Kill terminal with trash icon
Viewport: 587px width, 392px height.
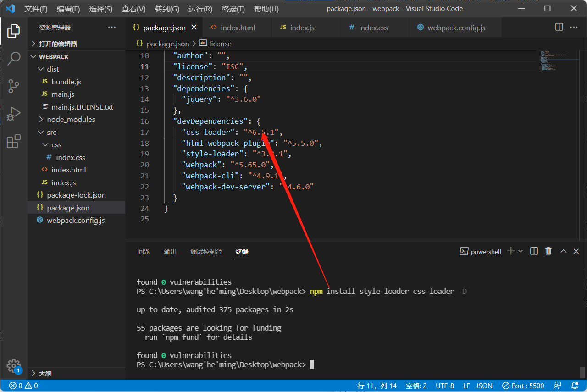click(548, 251)
